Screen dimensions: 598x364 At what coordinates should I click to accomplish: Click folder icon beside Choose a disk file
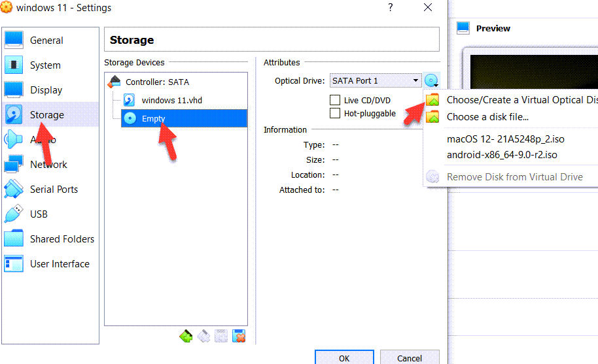[x=432, y=116]
